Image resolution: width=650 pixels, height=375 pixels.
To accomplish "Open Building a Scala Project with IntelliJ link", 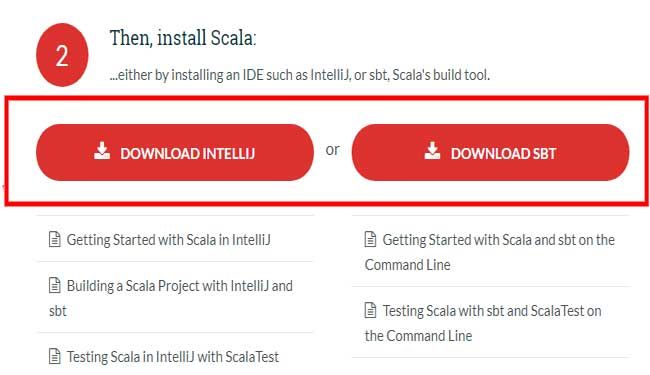I will [x=171, y=298].
